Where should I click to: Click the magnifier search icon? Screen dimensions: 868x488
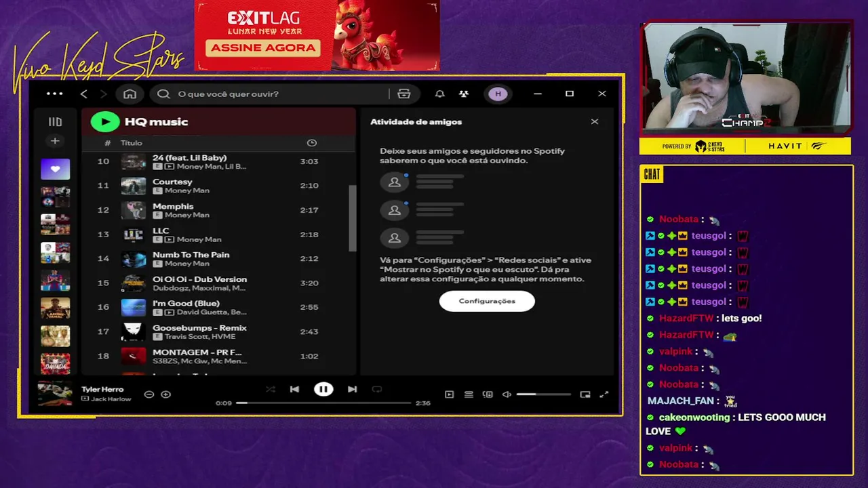pos(163,94)
